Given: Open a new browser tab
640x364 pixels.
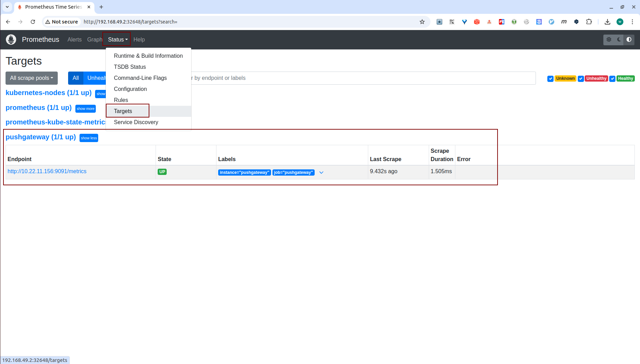Looking at the screenshot, I should tap(101, 7).
